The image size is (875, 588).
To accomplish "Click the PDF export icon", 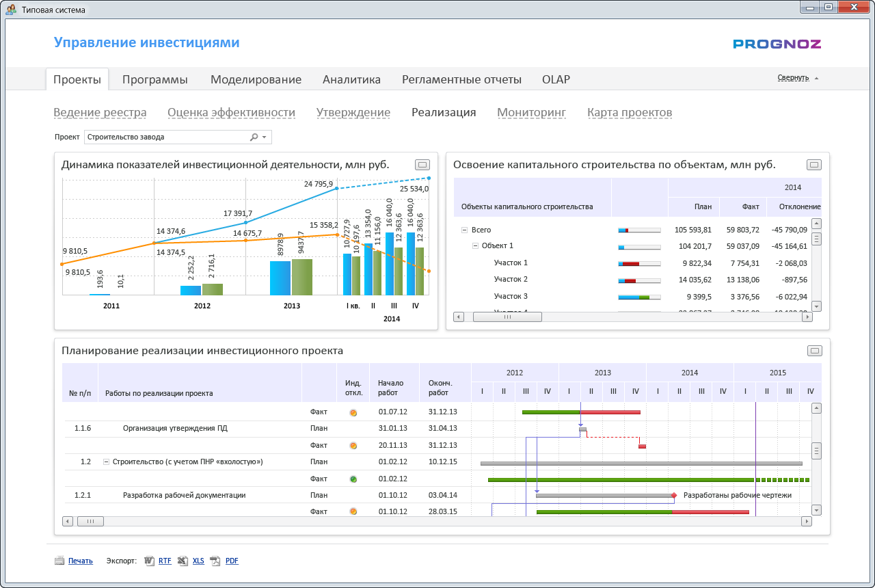I will [215, 561].
